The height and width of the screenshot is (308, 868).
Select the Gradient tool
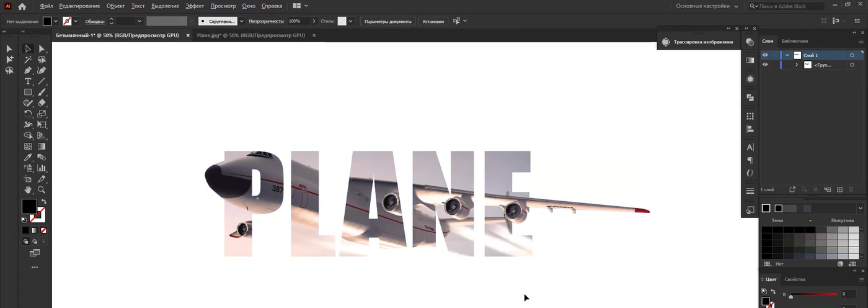click(42, 147)
